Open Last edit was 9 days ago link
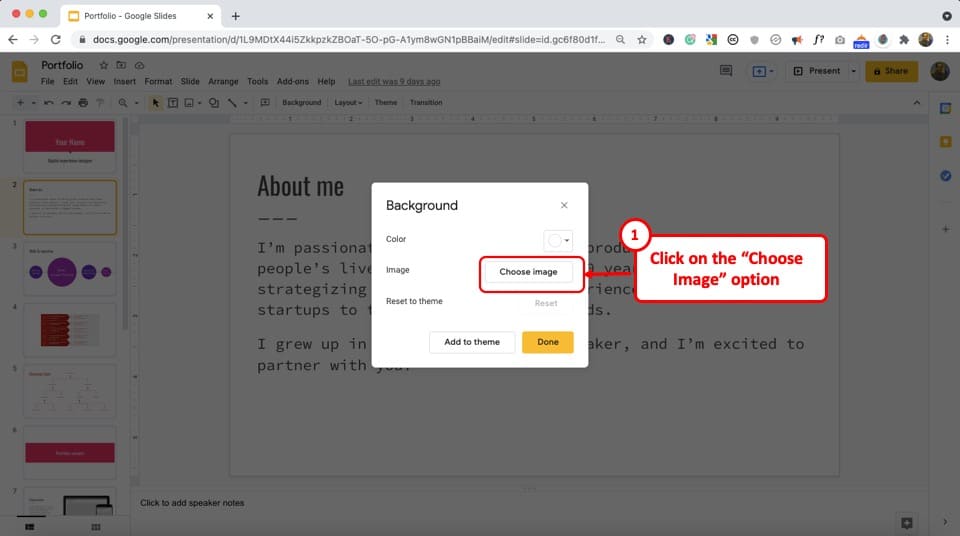Screen dimensions: 960x536 (x=394, y=81)
